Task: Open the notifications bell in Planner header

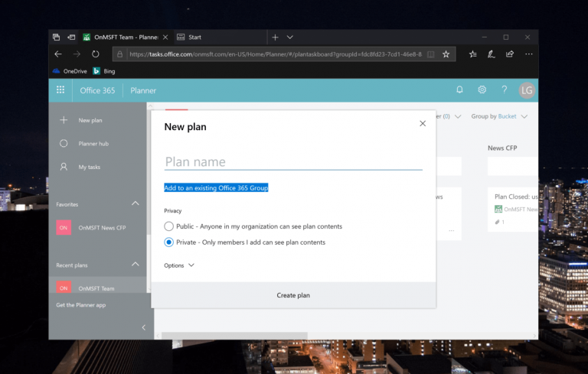Action: click(x=459, y=90)
